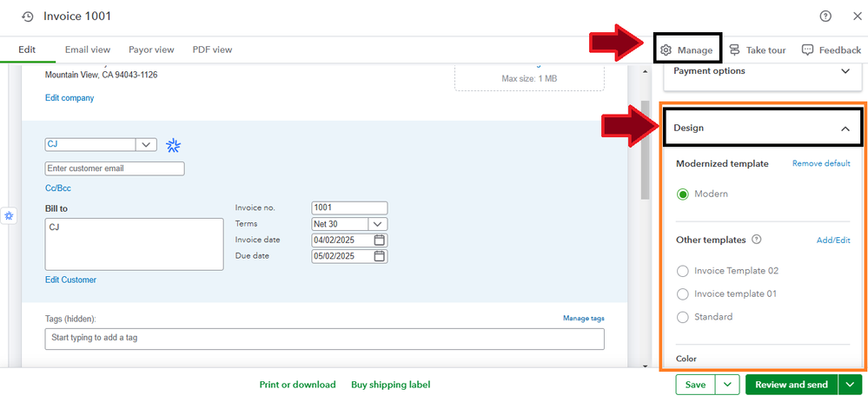
Task: Select the Modern template radio button
Action: (x=683, y=194)
